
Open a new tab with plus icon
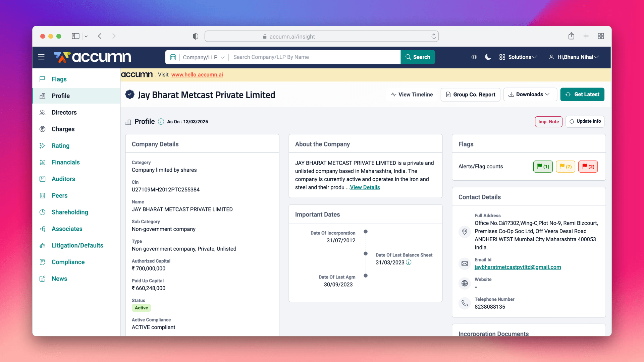[x=586, y=36]
